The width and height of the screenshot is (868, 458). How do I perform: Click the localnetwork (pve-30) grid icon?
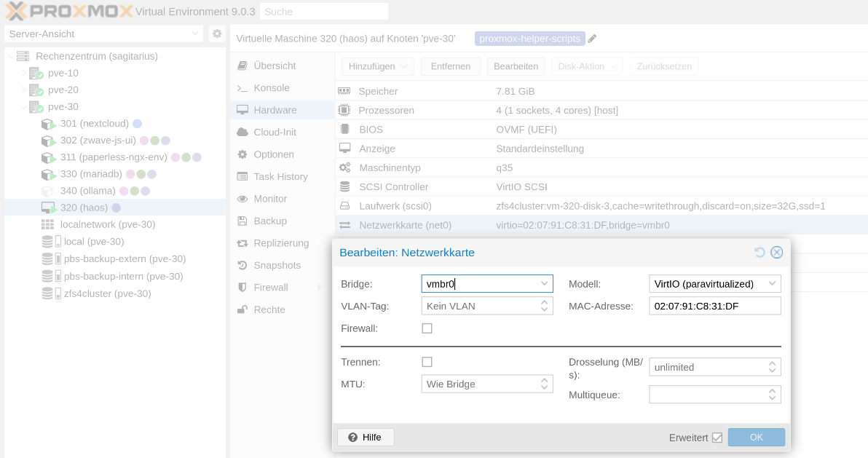[47, 224]
